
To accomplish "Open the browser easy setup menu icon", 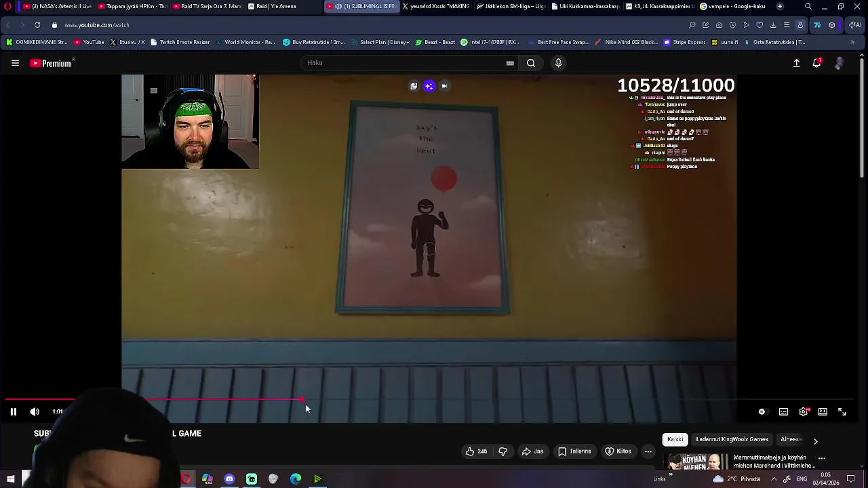I will coord(787,25).
